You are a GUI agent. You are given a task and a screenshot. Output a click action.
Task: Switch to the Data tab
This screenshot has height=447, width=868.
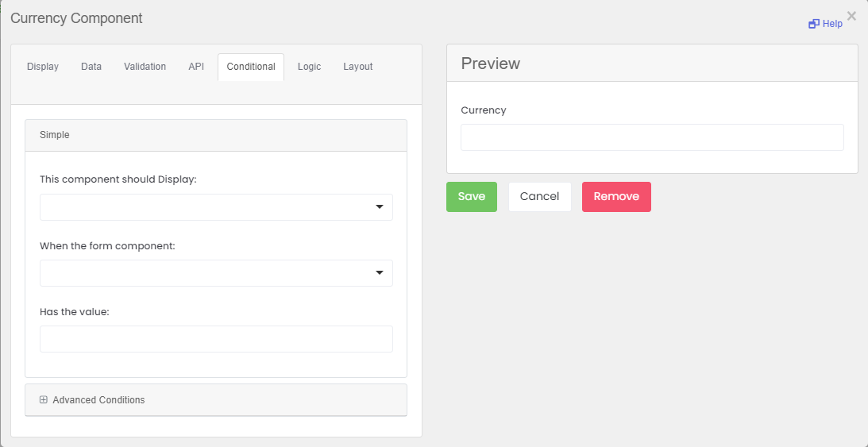(91, 67)
